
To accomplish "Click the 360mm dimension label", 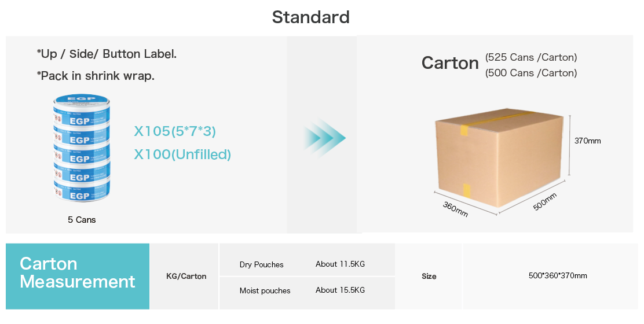I will (x=455, y=209).
